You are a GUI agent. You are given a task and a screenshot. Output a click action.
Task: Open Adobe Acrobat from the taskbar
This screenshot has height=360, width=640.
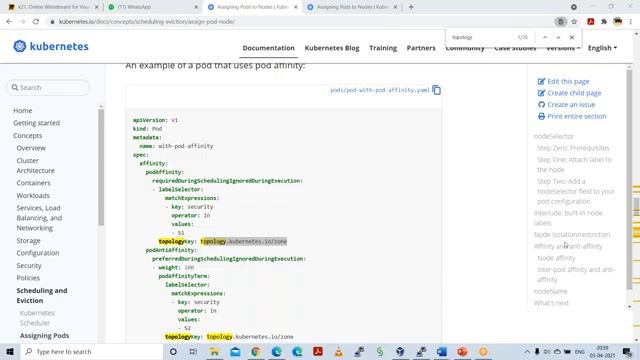[x=318, y=351]
